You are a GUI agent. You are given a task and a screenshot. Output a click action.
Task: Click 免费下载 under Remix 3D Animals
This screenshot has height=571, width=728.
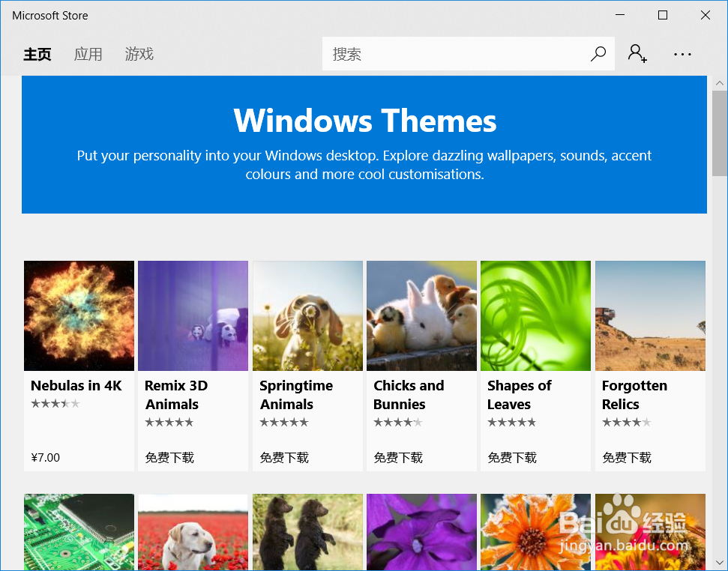(169, 458)
